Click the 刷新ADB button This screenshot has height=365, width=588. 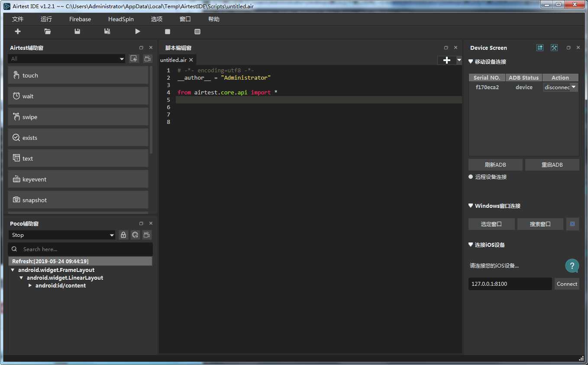[x=495, y=165]
